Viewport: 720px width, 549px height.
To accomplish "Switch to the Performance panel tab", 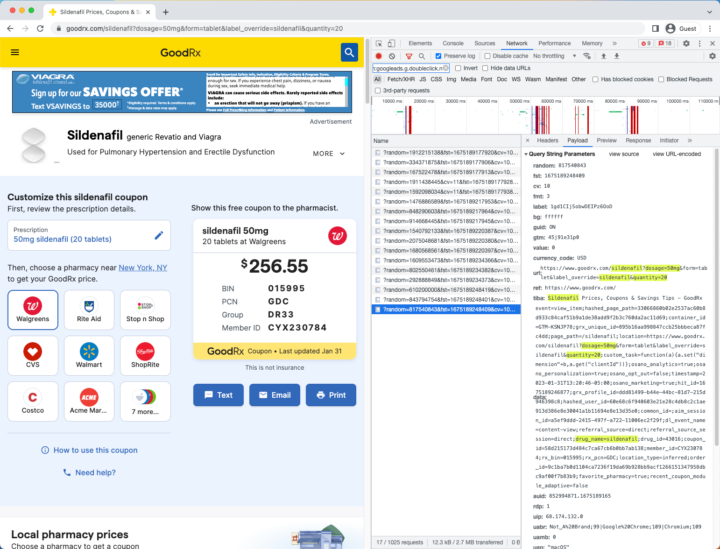I will click(x=554, y=43).
